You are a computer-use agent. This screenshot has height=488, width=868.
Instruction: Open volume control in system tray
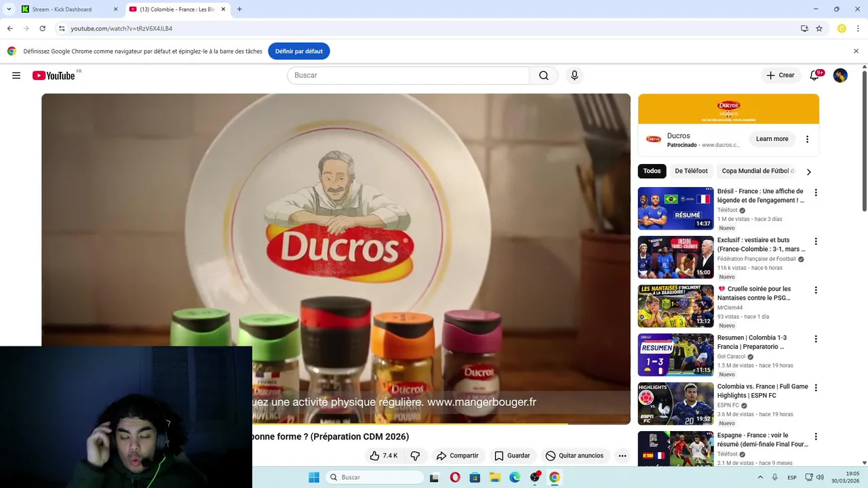820,477
